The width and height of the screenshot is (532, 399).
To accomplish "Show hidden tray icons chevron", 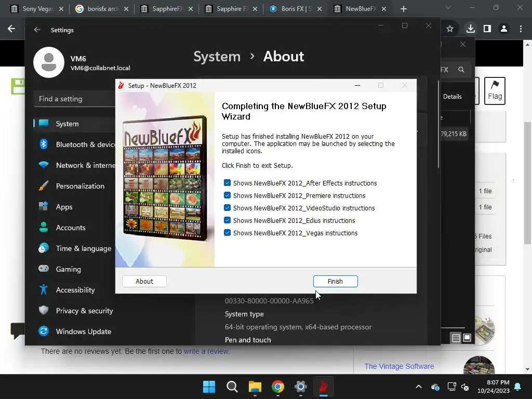I will [419, 387].
